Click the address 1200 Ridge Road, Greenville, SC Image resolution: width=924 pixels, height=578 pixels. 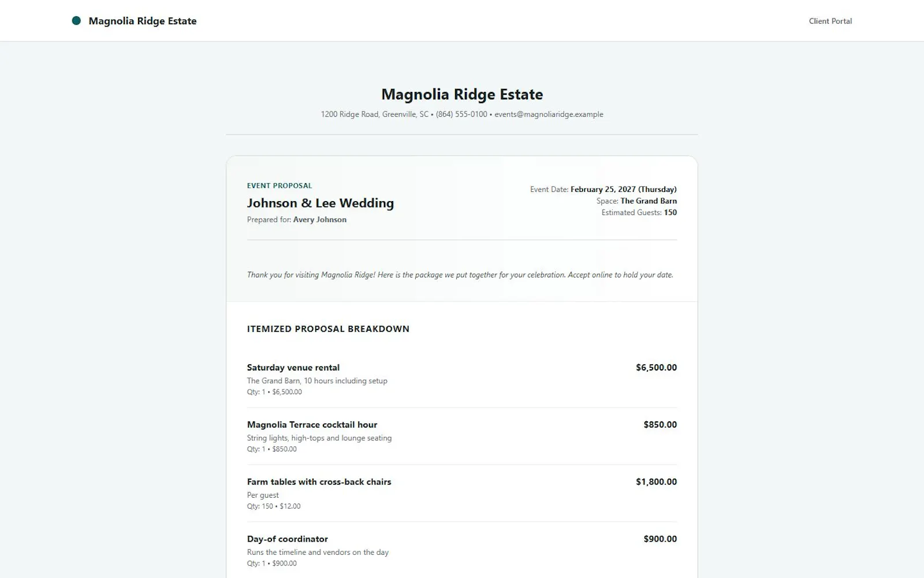pyautogui.click(x=375, y=114)
